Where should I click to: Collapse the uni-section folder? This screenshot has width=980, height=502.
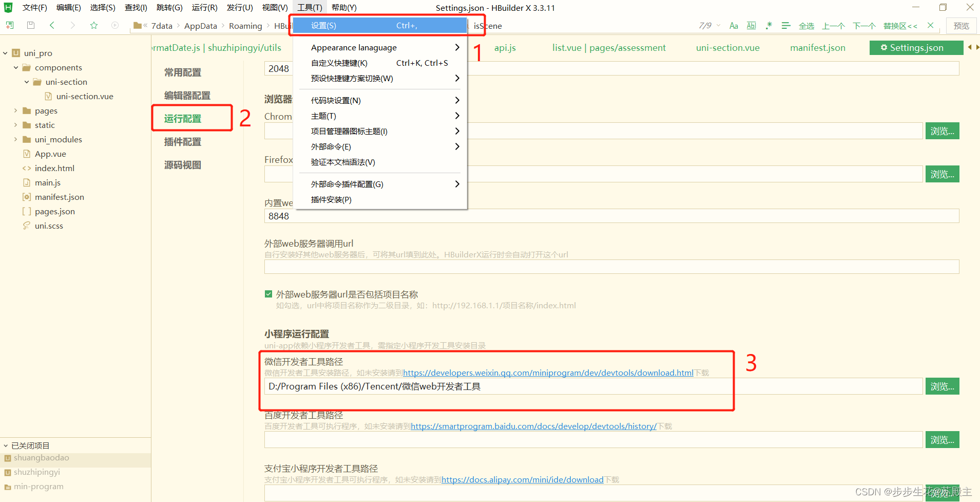[x=27, y=82]
